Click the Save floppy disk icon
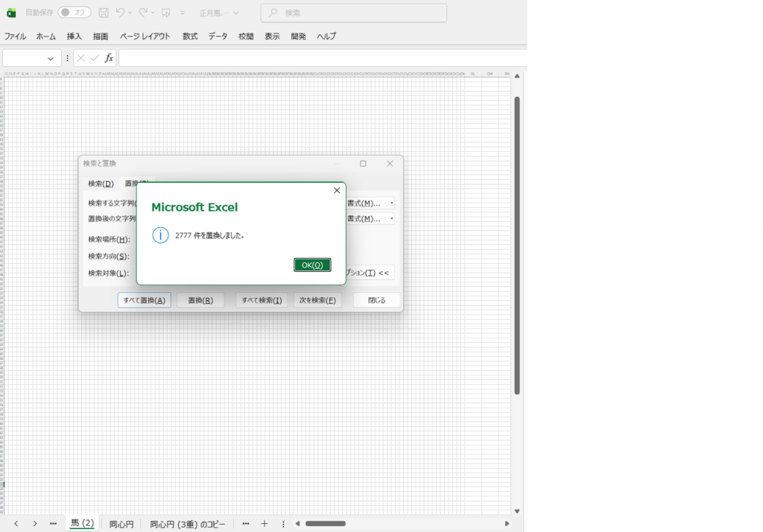The width and height of the screenshot is (763, 532). pos(104,13)
